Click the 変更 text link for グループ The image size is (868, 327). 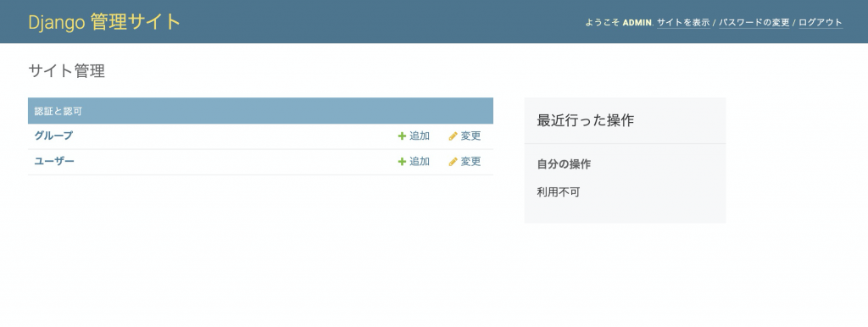(471, 136)
